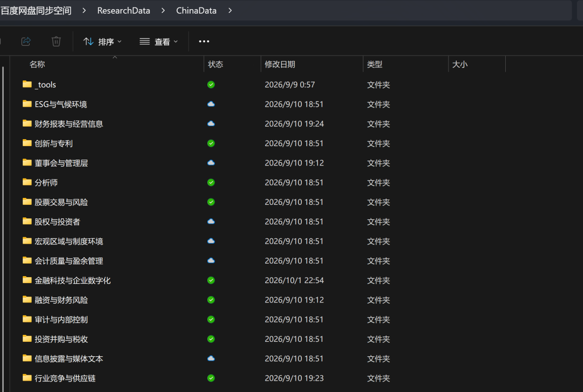
Task: Expand chevron after 百度网盘同步空间 breadcrumb
Action: (84, 10)
